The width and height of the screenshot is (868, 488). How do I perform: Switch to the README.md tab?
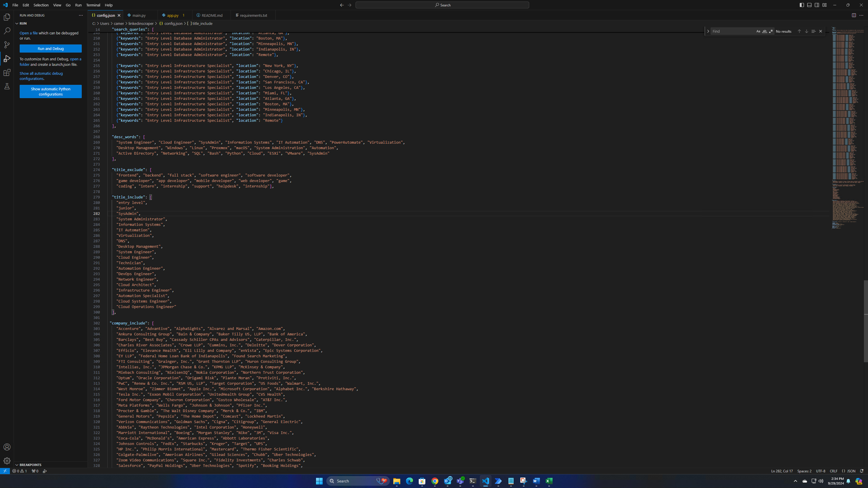[212, 15]
